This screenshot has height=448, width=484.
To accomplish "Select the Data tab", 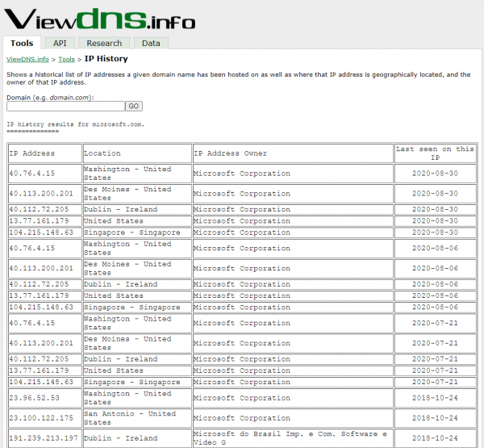I will pyautogui.click(x=151, y=43).
